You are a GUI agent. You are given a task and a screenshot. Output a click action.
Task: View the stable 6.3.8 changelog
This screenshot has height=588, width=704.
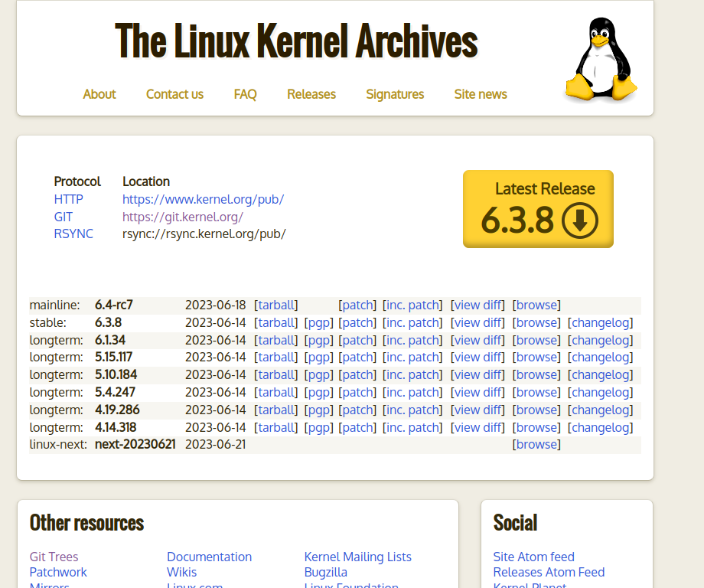click(x=600, y=322)
